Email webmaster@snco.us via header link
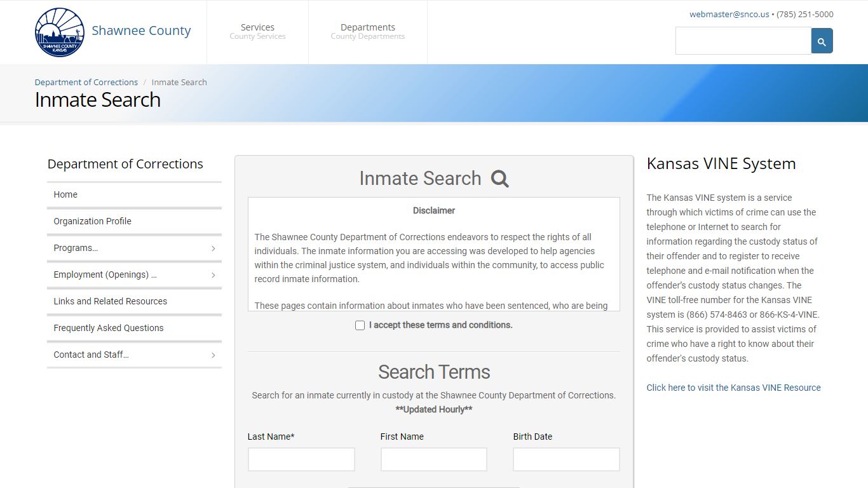This screenshot has height=488, width=868. pyautogui.click(x=729, y=13)
